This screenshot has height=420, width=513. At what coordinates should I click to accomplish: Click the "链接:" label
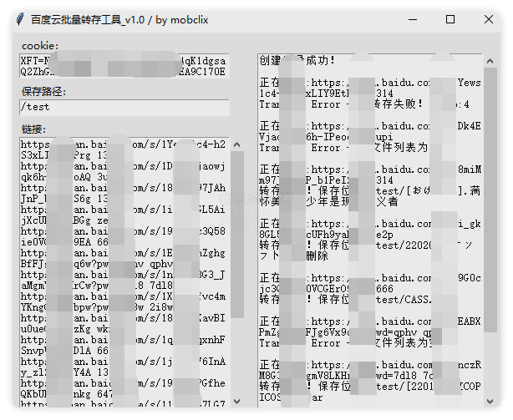point(34,129)
